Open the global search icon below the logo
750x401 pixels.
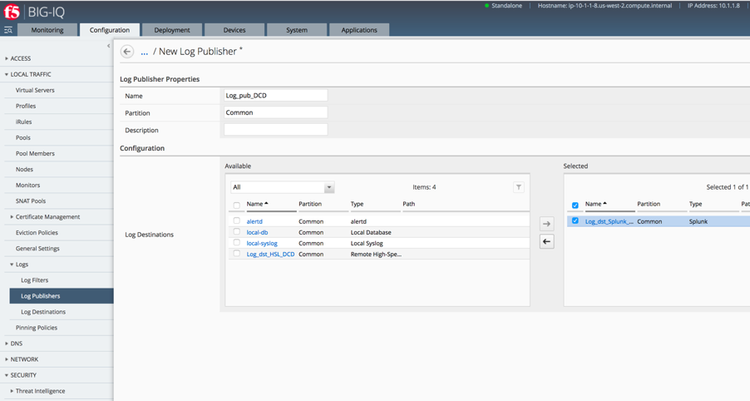(8, 30)
